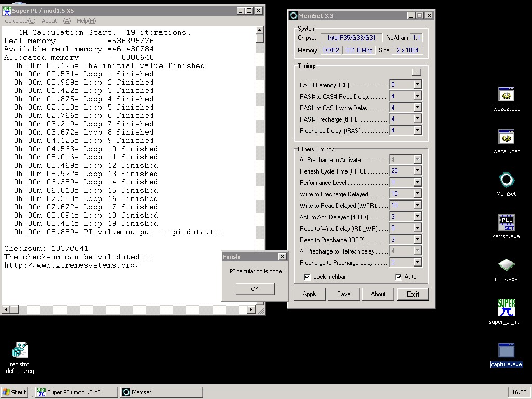Screen dimensions: 532x399
Task: Open the Write to Read Delayed (tWTR) dropdown
Action: pos(417,205)
